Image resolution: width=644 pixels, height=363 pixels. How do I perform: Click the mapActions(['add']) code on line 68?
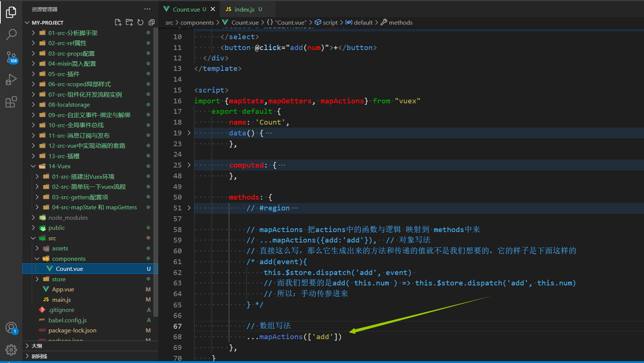294,337
